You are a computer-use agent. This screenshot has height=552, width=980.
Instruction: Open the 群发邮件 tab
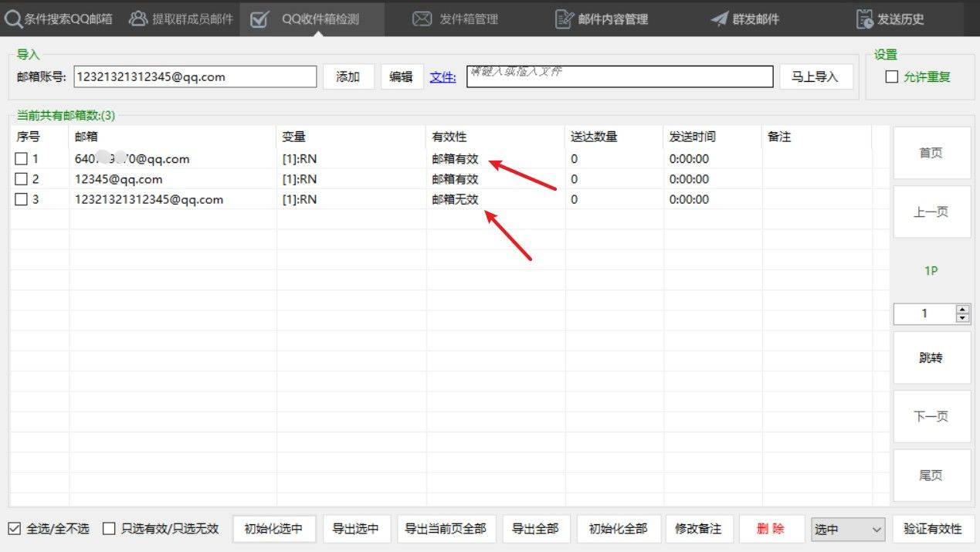755,19
